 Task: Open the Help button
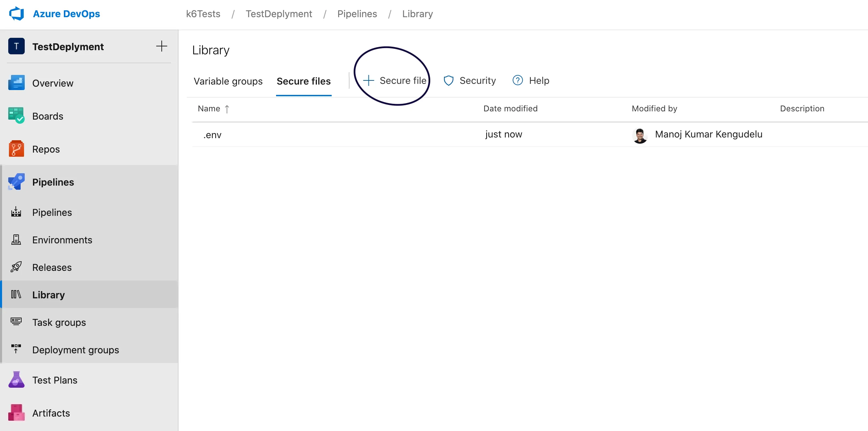tap(531, 80)
